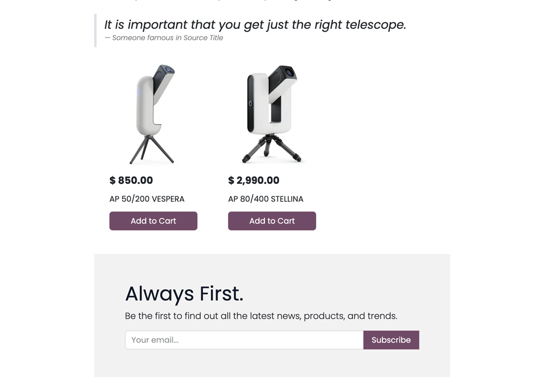Add the AP 80/400 Stellina to cart

tap(272, 221)
